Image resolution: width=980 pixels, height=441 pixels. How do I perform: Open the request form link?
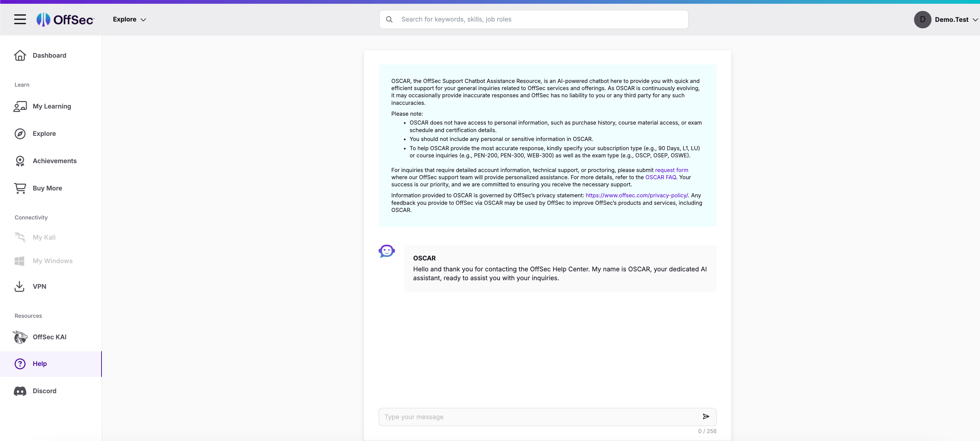671,170
